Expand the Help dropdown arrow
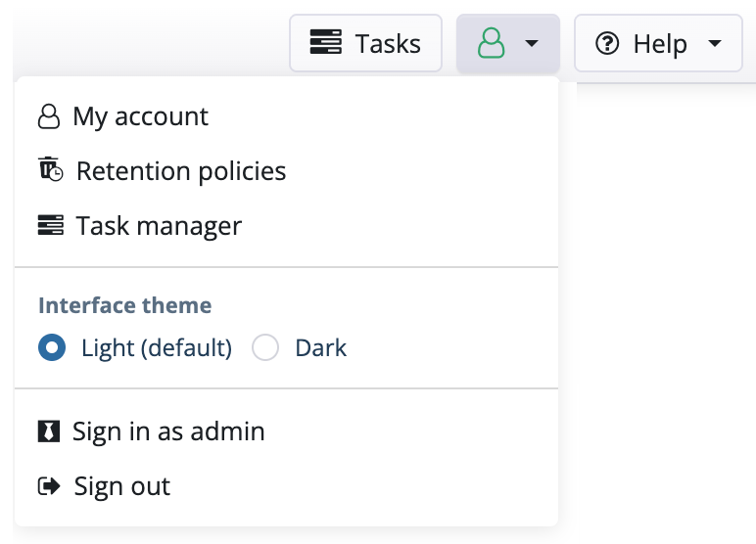The image size is (756, 544). 715,43
